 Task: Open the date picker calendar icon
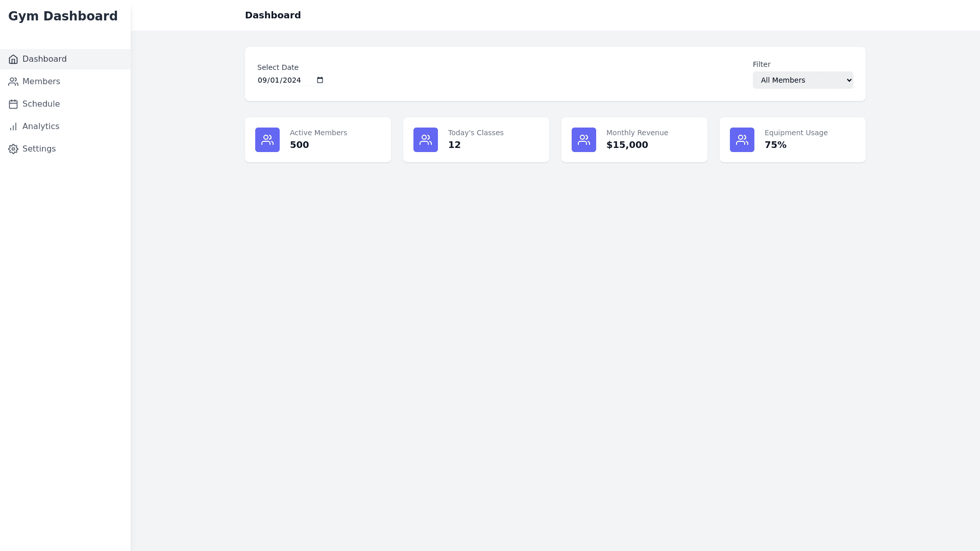click(320, 80)
